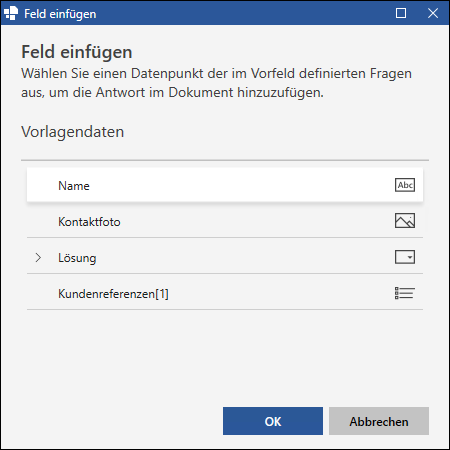The width and height of the screenshot is (450, 450).
Task: Click the list icon beside Kundenreferenzen[1]
Action: click(405, 293)
